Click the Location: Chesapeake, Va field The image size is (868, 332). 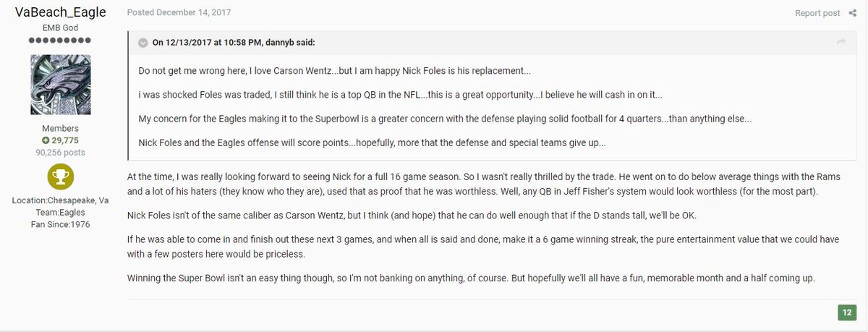click(x=61, y=200)
